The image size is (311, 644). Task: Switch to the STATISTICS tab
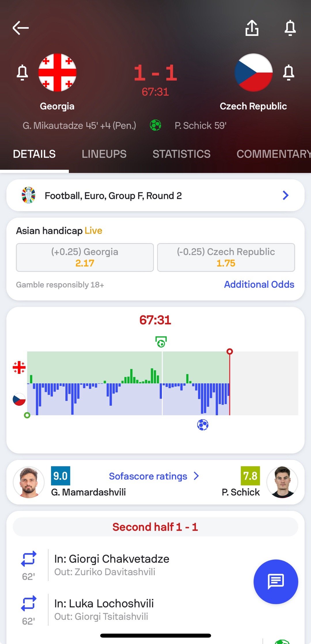[181, 154]
